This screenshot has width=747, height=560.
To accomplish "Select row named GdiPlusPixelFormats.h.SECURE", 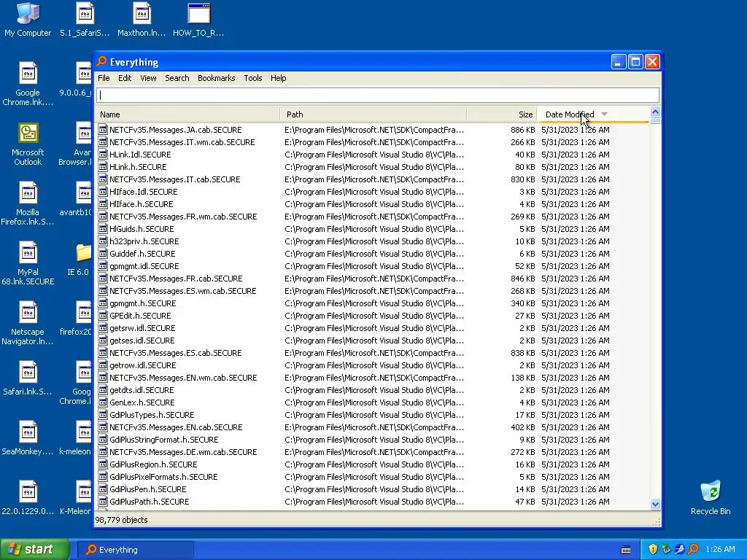I will [x=373, y=477].
